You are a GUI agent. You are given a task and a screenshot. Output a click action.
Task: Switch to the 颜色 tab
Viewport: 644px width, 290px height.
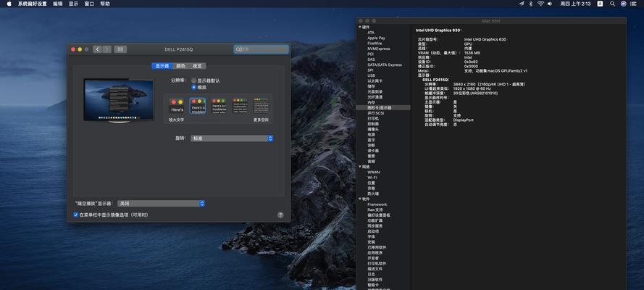[180, 66]
